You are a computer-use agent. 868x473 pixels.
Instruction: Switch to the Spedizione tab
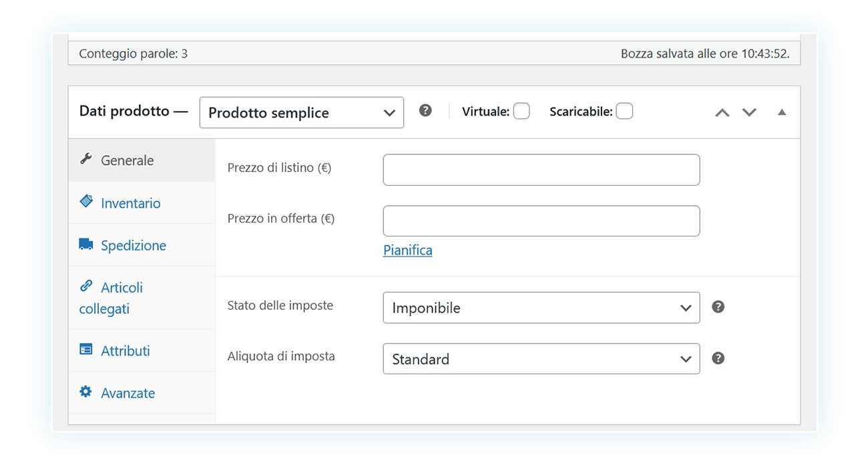pyautogui.click(x=142, y=245)
